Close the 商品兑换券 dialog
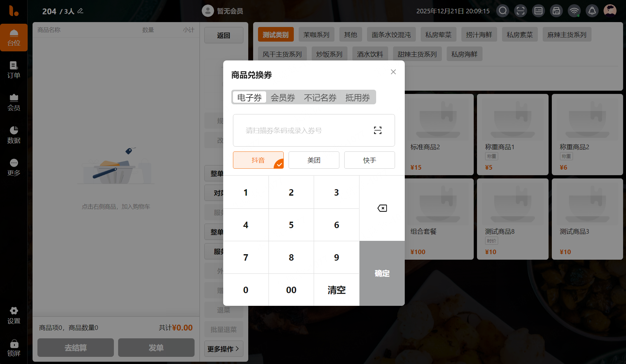The height and width of the screenshot is (364, 626). [393, 72]
